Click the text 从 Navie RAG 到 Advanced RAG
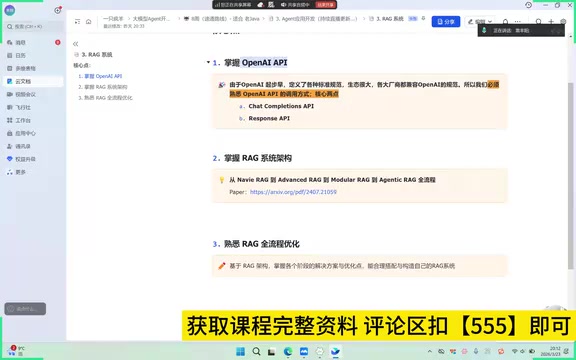This screenshot has width=576, height=360. point(332,180)
